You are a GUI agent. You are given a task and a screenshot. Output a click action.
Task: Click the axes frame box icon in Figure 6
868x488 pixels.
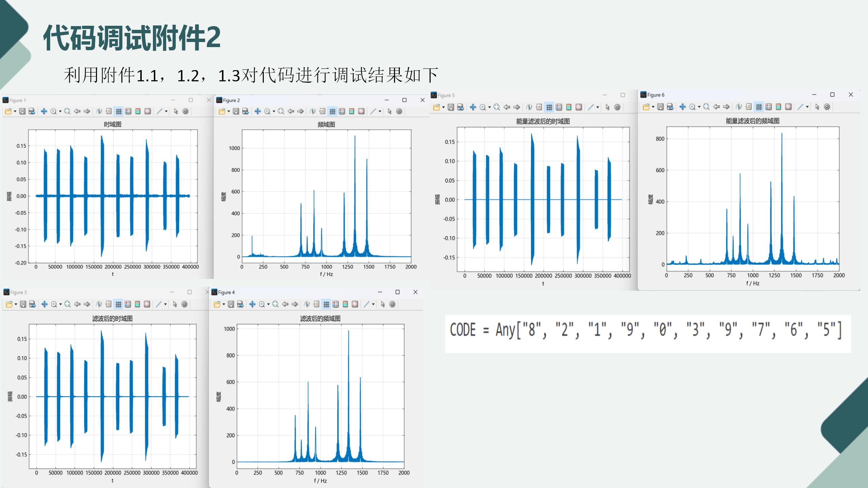788,107
